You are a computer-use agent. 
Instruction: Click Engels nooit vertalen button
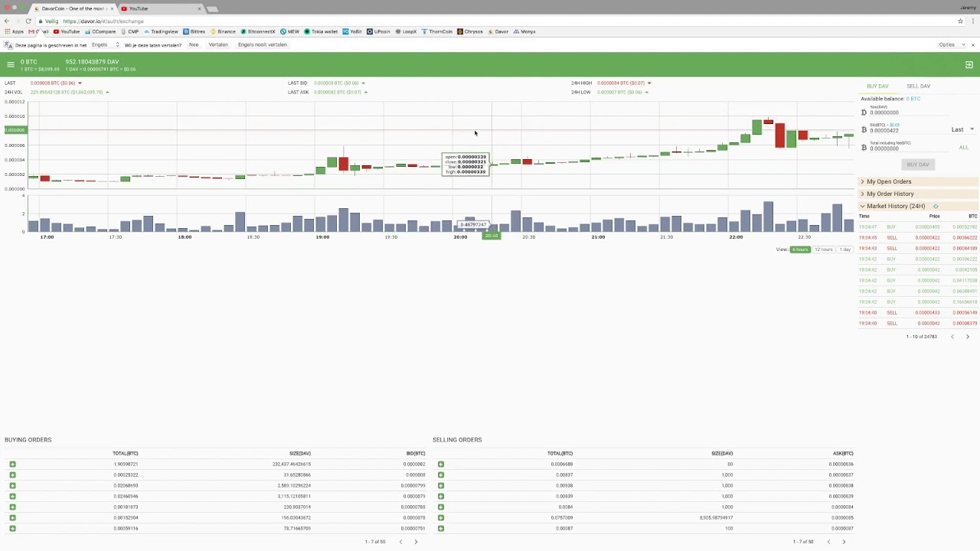263,44
